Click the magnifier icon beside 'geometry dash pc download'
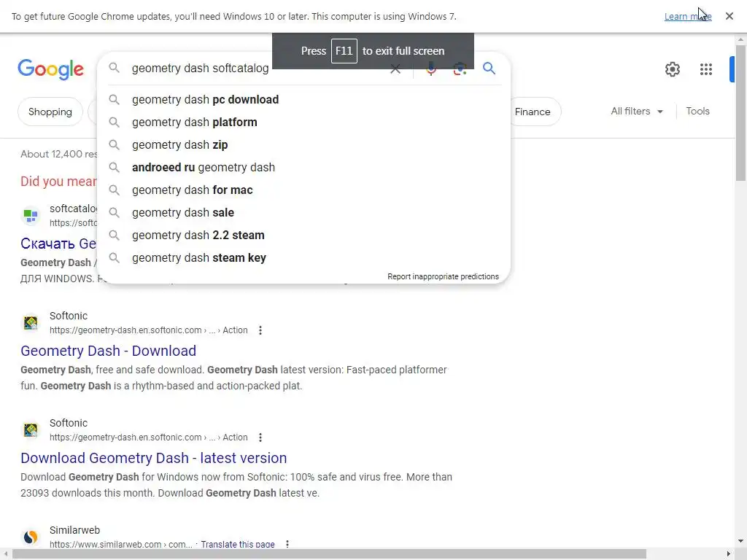Viewport: 747px width, 560px height. pos(114,99)
